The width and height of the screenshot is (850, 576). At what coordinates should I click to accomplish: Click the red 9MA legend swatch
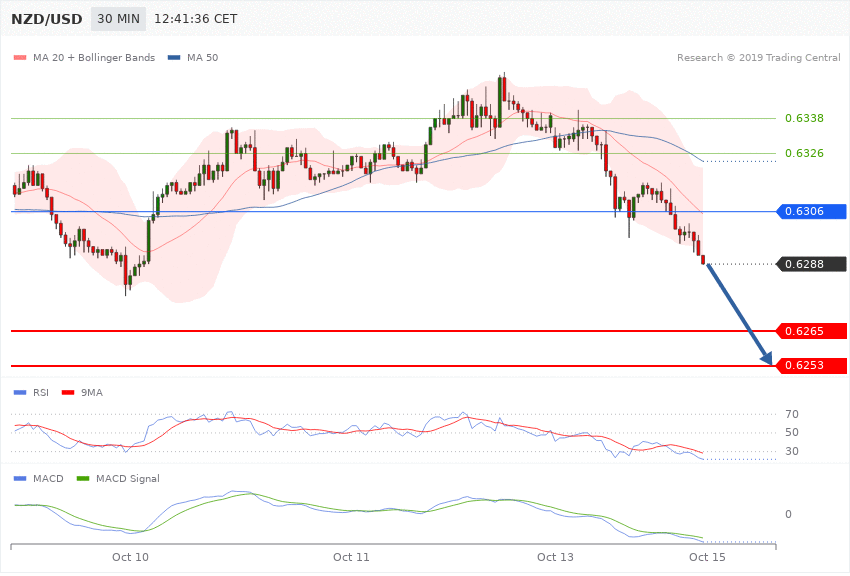click(x=68, y=392)
